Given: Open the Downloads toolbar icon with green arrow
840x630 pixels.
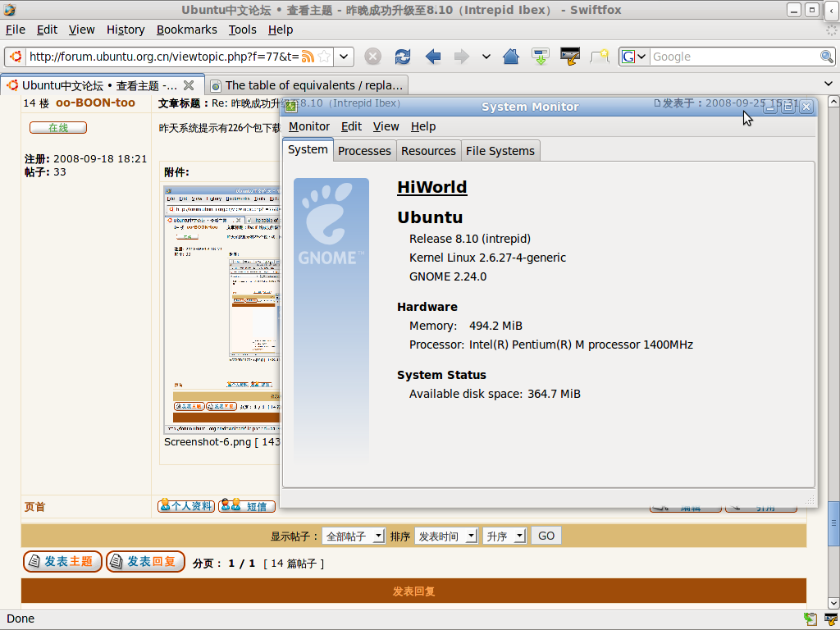Looking at the screenshot, I should [x=540, y=57].
